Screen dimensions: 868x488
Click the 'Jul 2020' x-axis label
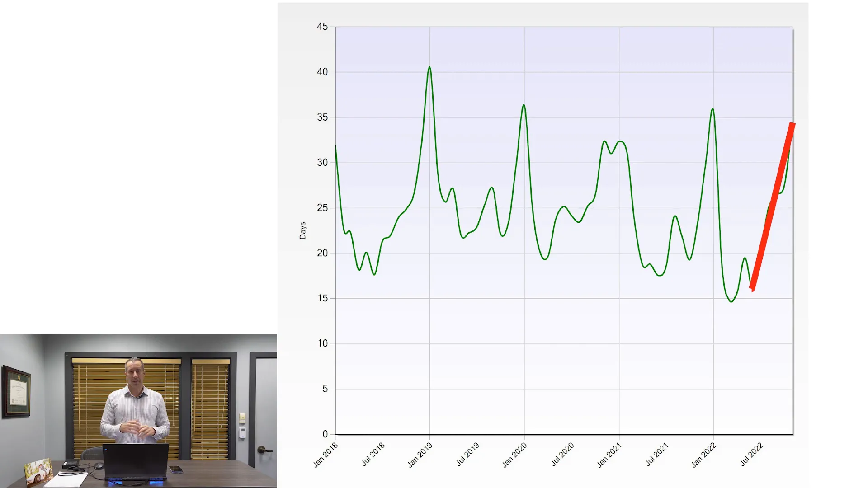pyautogui.click(x=562, y=454)
